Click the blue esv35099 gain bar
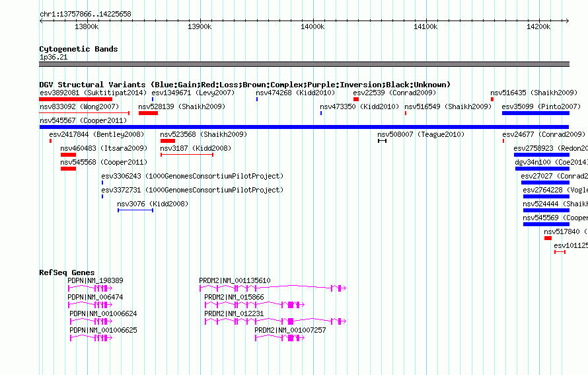This screenshot has height=375, width=588. pos(536,113)
